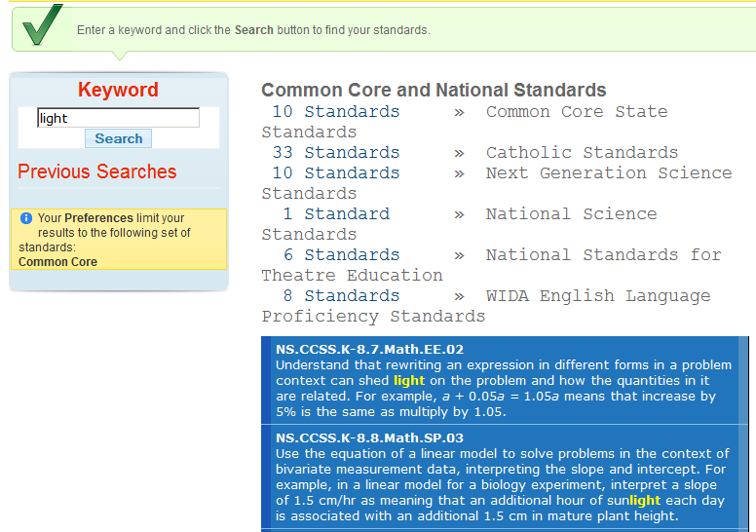This screenshot has height=532, width=756.
Task: Click the Preferences word in yellow notice
Action: (98, 218)
